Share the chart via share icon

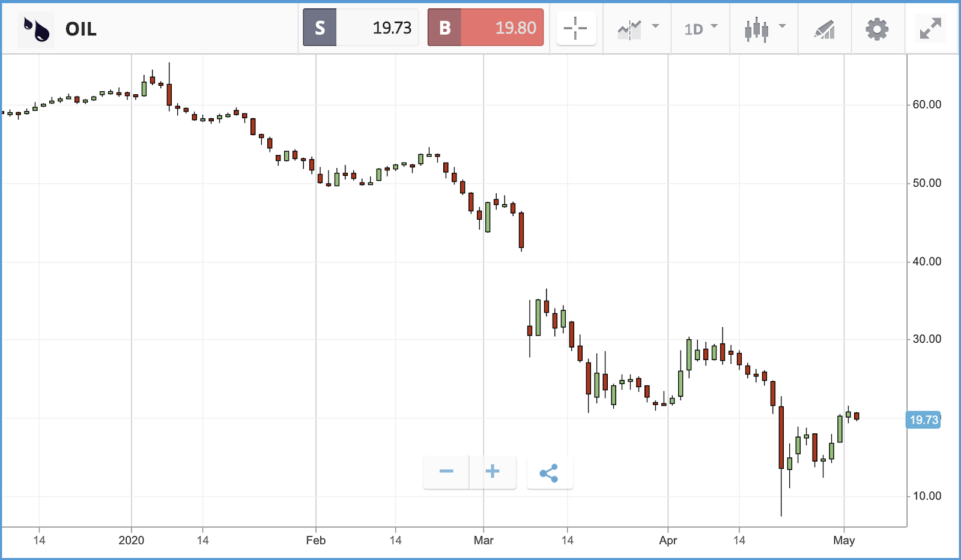tap(549, 473)
